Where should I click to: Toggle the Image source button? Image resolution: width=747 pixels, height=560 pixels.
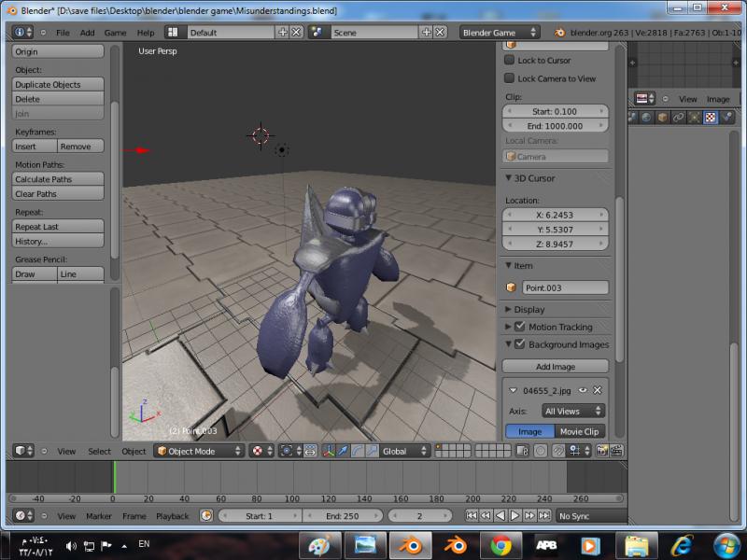point(529,431)
